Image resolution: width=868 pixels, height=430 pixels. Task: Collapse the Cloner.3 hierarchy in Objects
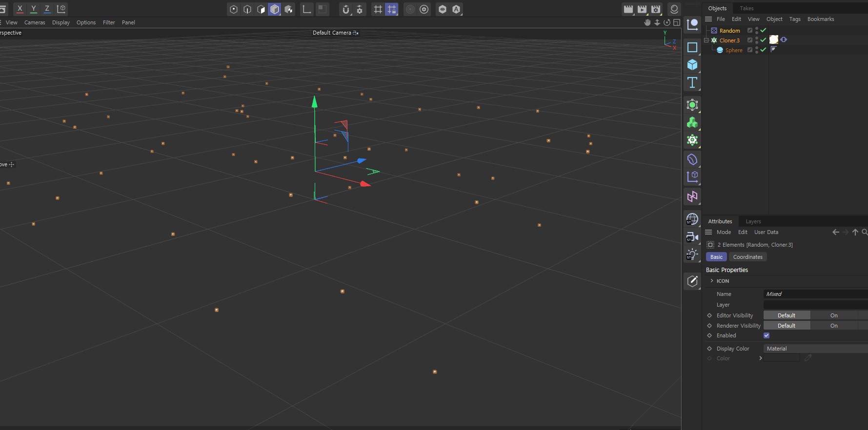pyautogui.click(x=706, y=40)
